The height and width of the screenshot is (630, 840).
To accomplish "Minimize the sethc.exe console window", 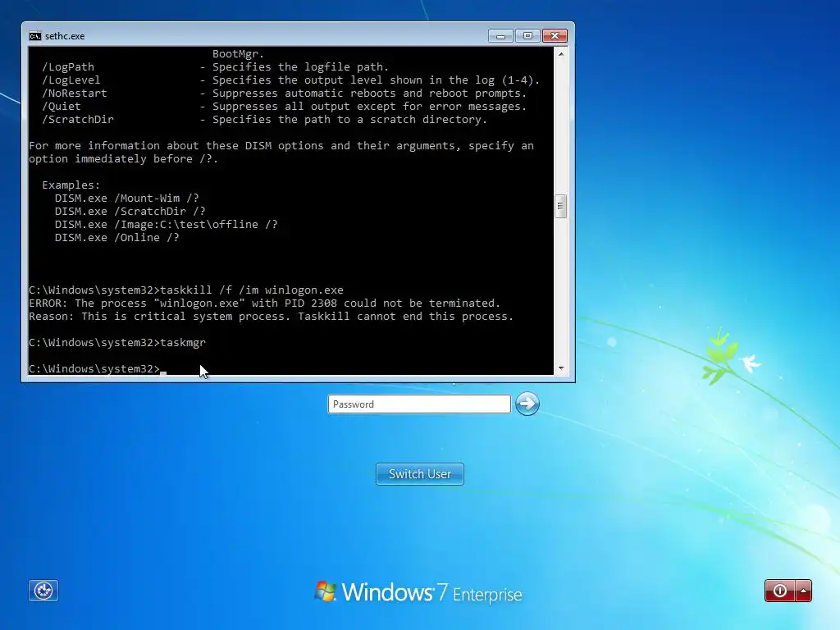I will 500,36.
